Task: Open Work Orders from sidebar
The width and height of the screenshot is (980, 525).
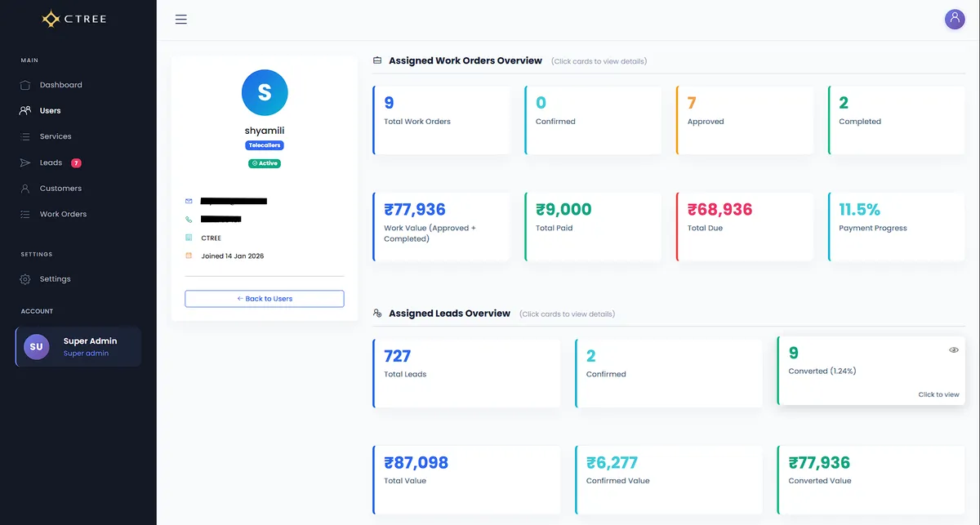Action: [63, 214]
